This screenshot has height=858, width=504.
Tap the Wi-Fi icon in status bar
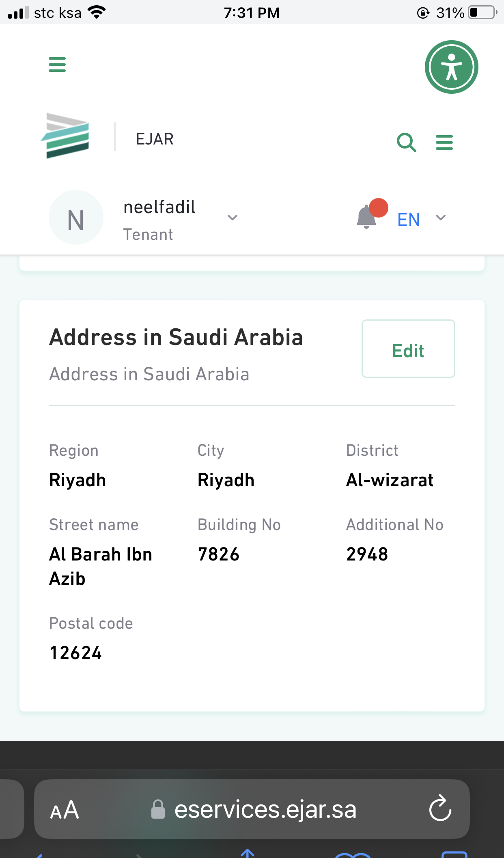pos(97,13)
